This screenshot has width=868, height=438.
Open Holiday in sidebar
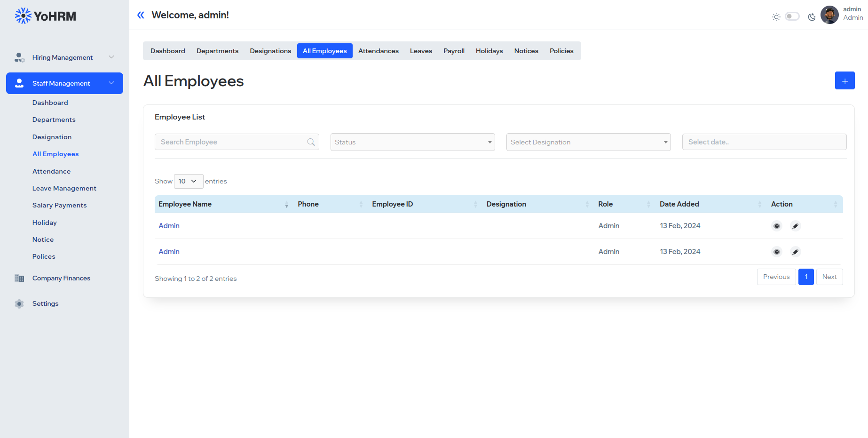pyautogui.click(x=45, y=223)
